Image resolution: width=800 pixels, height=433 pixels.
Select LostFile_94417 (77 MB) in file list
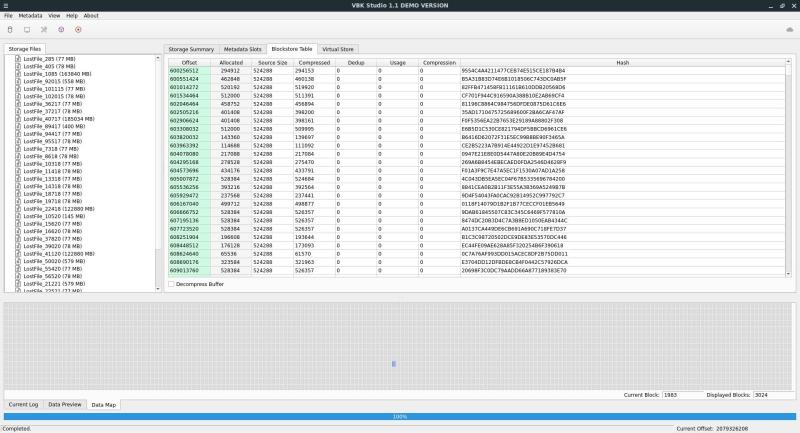[52, 134]
